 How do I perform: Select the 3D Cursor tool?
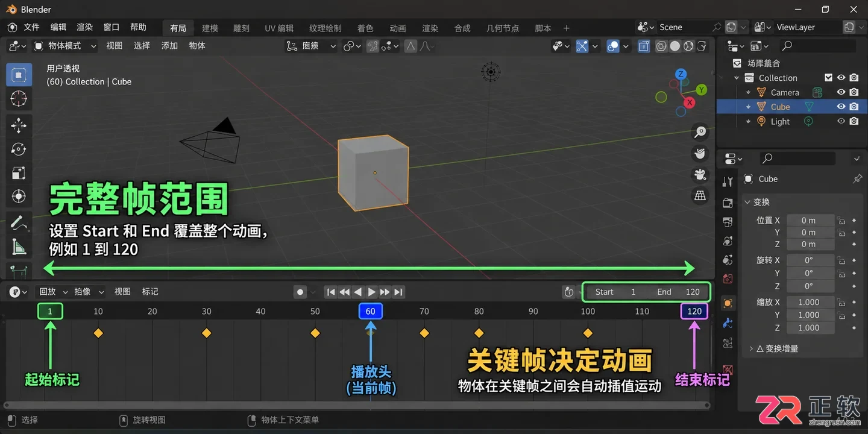point(19,99)
